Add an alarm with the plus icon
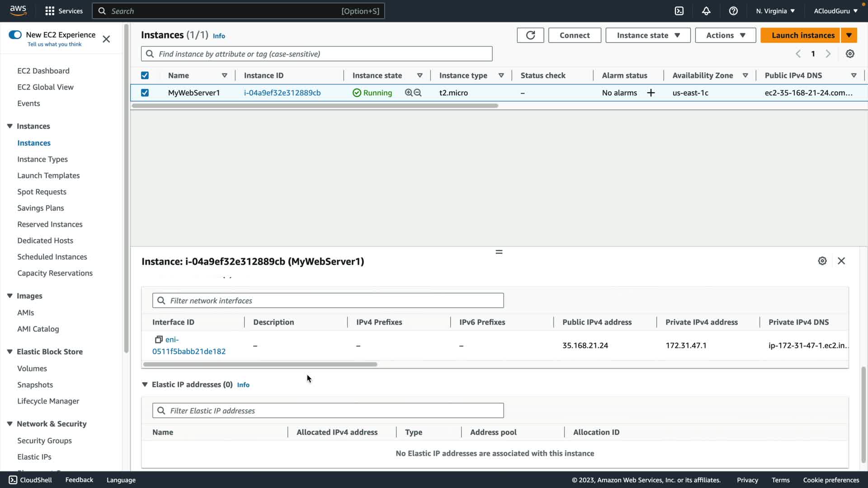 point(651,93)
